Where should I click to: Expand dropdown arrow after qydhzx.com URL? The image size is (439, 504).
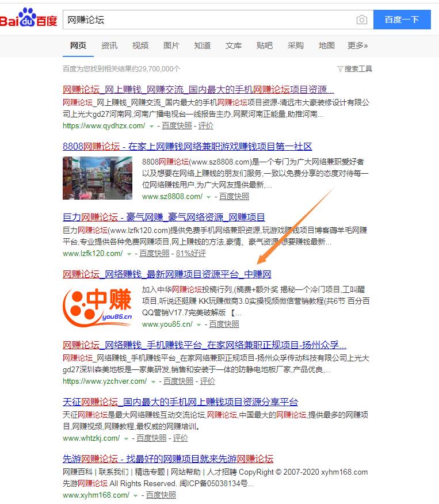click(x=151, y=127)
